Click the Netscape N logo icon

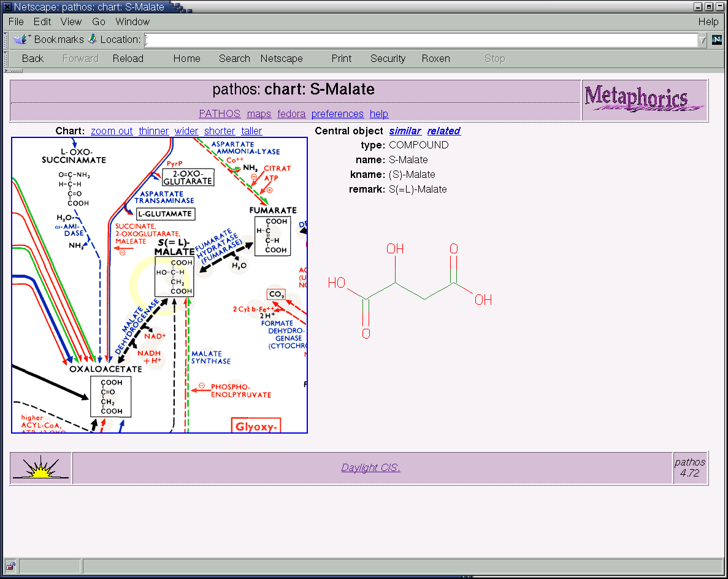(x=717, y=39)
